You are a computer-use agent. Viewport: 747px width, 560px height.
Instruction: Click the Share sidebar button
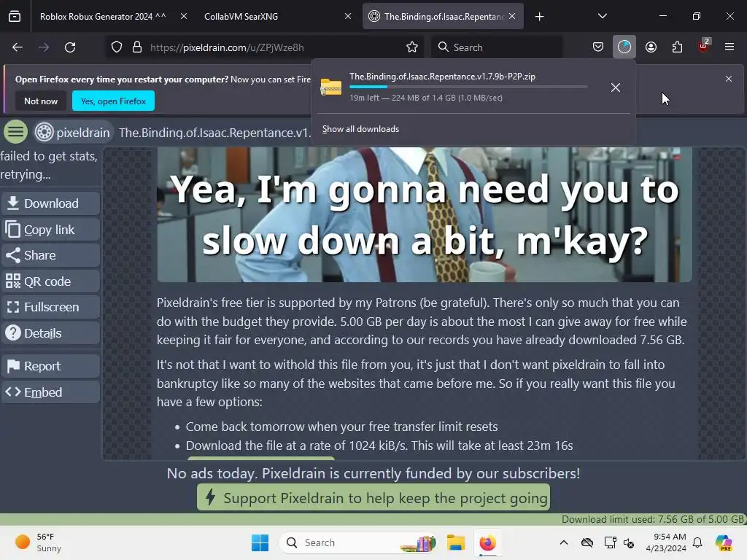pos(51,255)
